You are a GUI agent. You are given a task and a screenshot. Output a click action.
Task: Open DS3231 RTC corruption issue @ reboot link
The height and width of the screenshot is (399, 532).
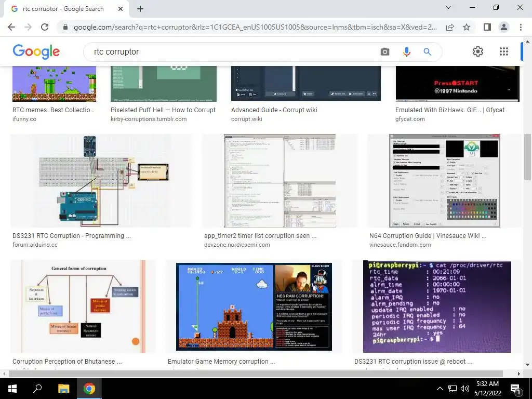[x=413, y=362]
